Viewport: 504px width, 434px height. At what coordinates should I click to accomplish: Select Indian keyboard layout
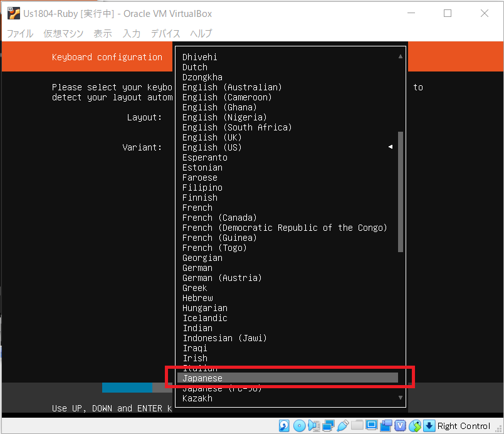(197, 328)
